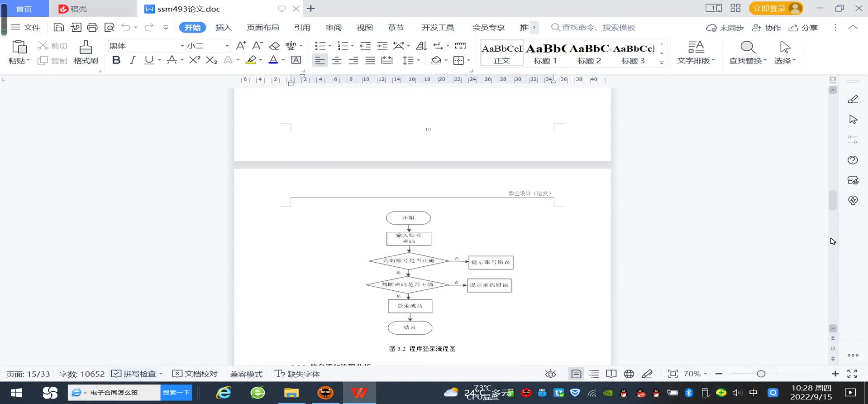The width and height of the screenshot is (868, 404).
Task: Toggle left alignment button
Action: 320,60
